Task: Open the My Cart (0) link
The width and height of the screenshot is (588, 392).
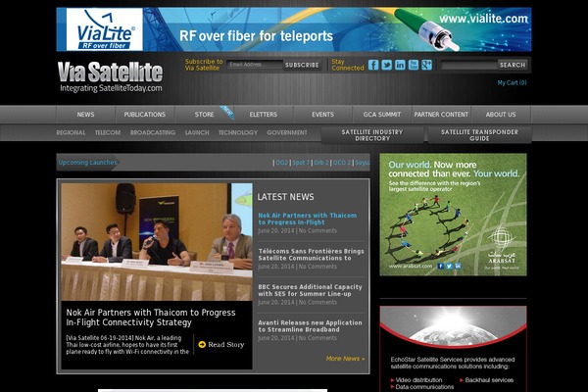Action: tap(512, 83)
